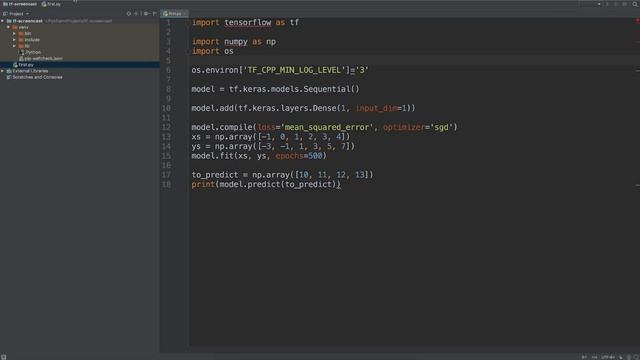Click on 'epochs' parameter in line 15
This screenshot has height=360, width=640.
coord(289,156)
